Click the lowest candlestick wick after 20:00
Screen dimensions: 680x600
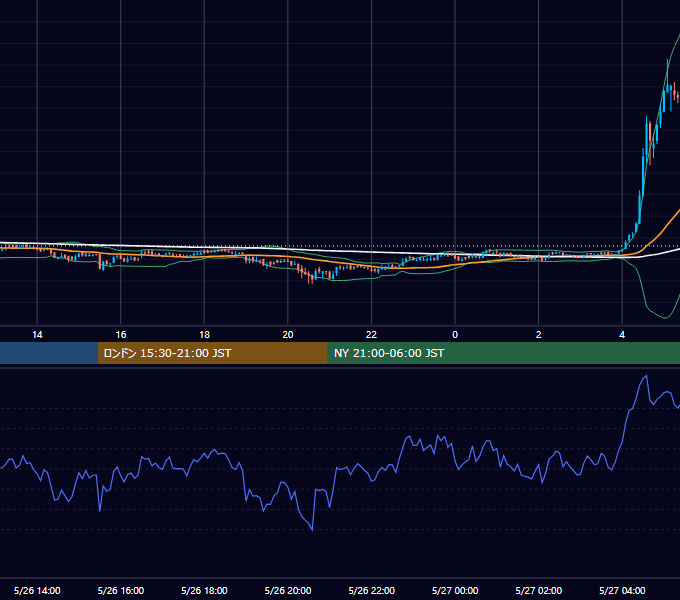pyautogui.click(x=312, y=281)
